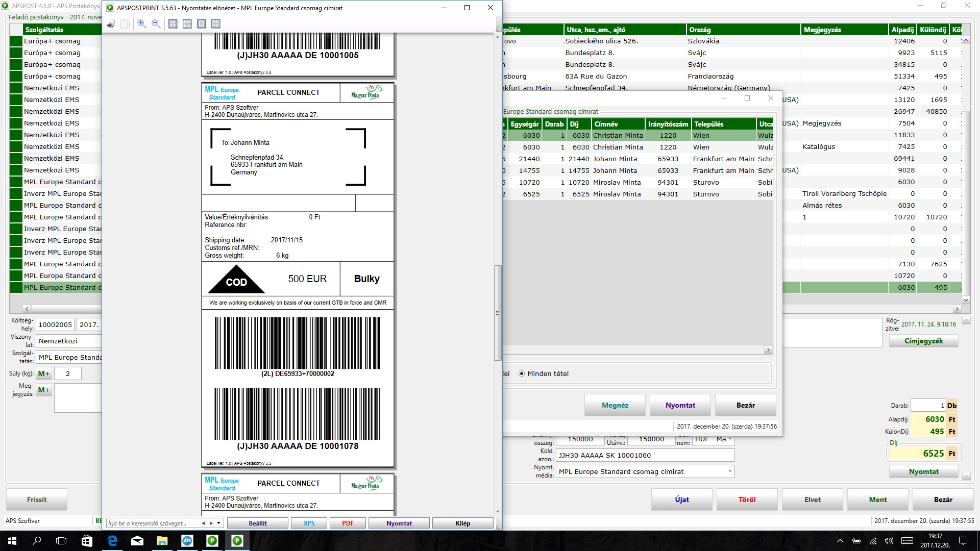980x551 pixels.
Task: Click the zoom in magnifier icon
Action: tap(142, 24)
